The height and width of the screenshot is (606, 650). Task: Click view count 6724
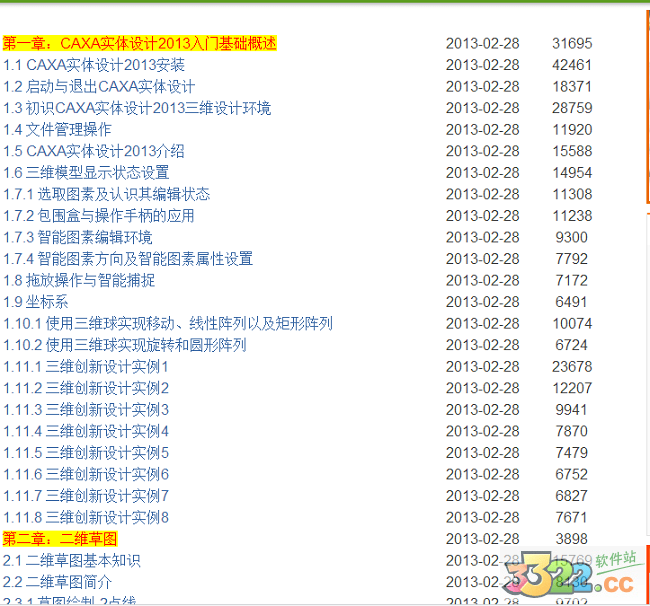572,345
